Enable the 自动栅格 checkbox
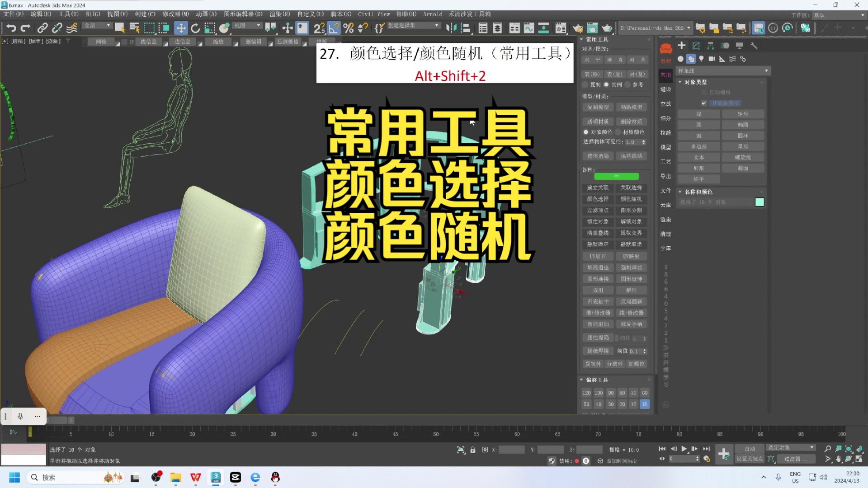 tap(704, 92)
